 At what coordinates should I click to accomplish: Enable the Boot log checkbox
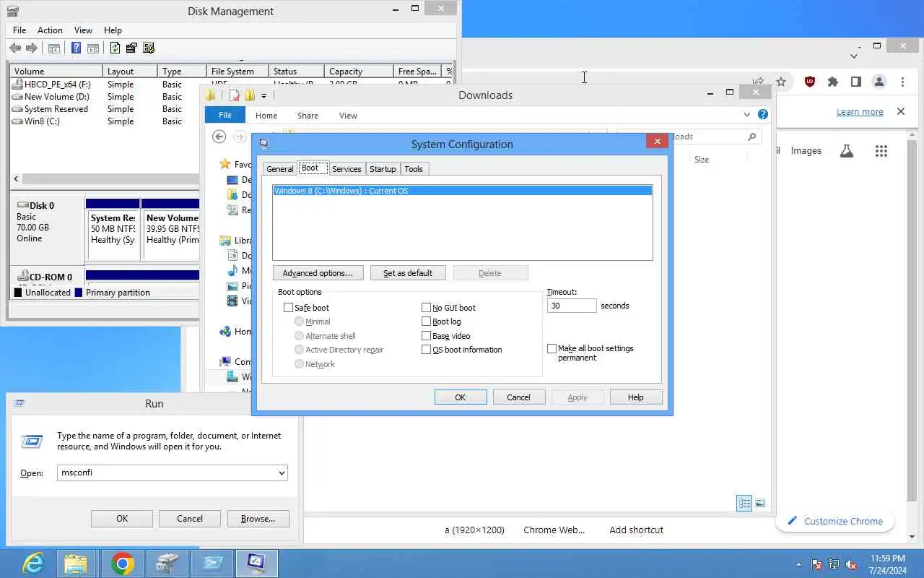tap(426, 322)
